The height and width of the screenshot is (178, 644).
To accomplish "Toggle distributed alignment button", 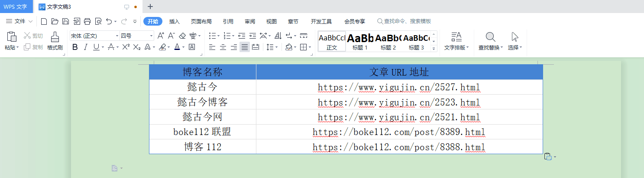I will pos(256,47).
